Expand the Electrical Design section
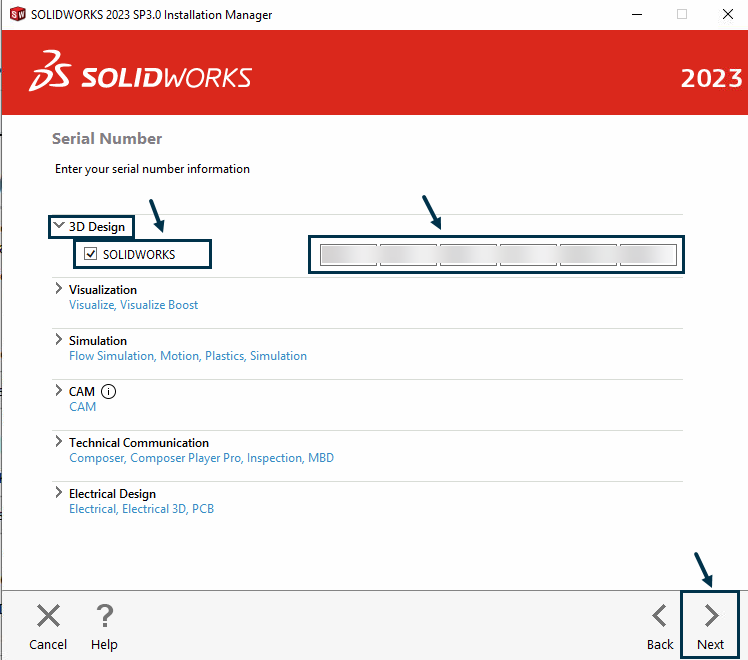 tap(59, 492)
